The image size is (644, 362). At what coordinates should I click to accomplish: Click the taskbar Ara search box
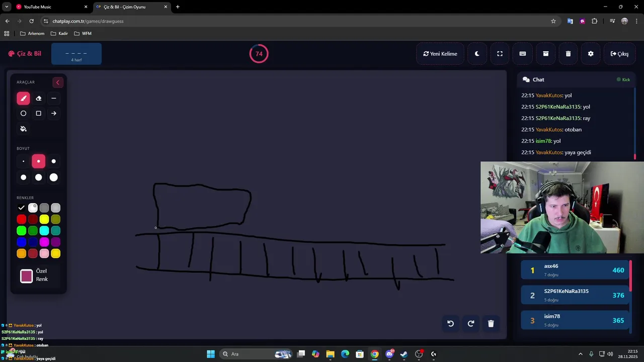[x=257, y=354]
